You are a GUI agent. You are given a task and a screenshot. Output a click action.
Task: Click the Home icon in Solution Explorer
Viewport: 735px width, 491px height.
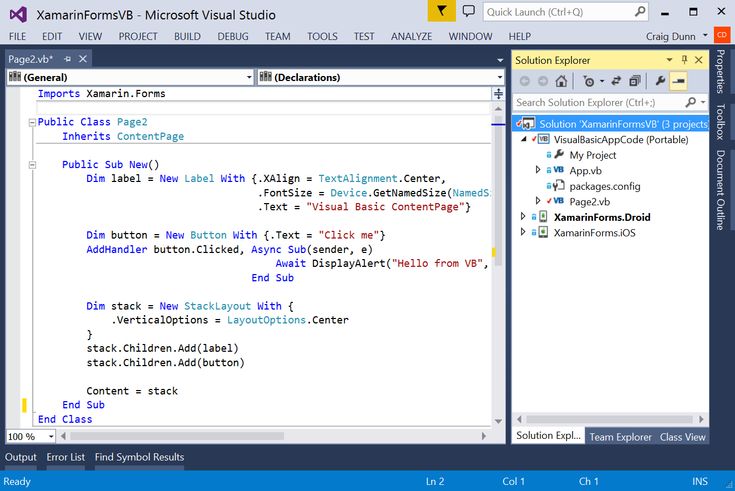pos(562,82)
